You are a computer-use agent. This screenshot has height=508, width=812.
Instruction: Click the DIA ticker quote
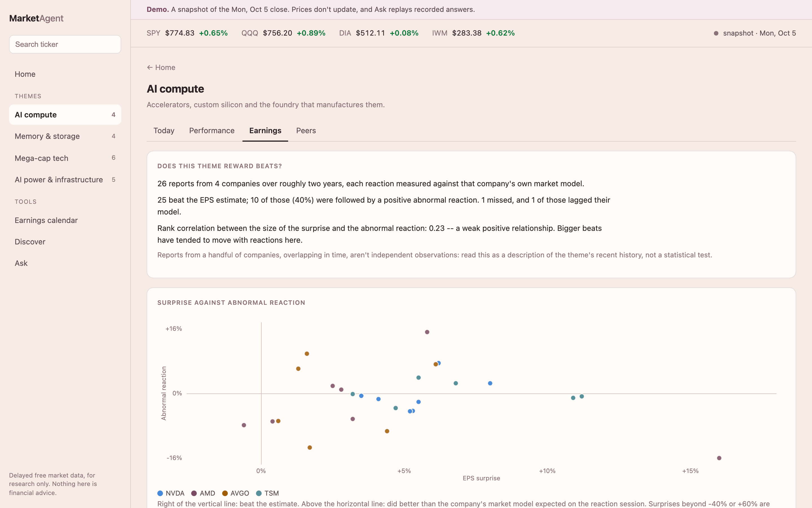point(379,33)
